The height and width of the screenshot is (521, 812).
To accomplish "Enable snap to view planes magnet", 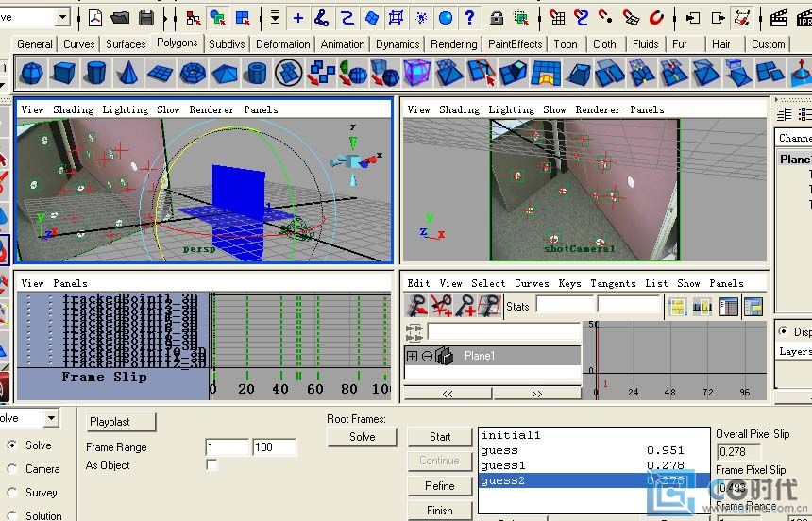I will [x=631, y=18].
